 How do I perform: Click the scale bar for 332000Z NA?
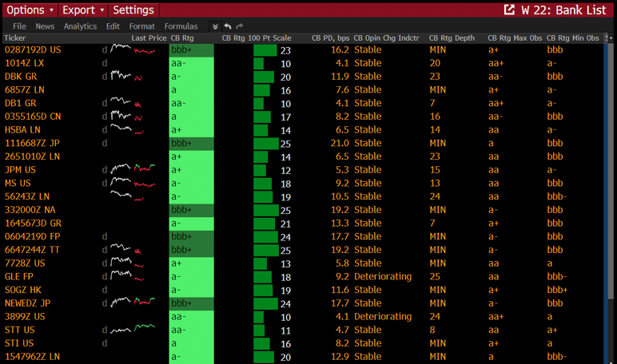[x=266, y=210]
